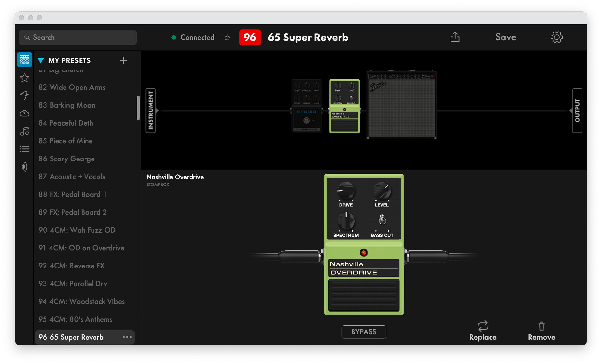Open the music notes sidebar icon
Screen dimensions: 602x364
click(24, 131)
